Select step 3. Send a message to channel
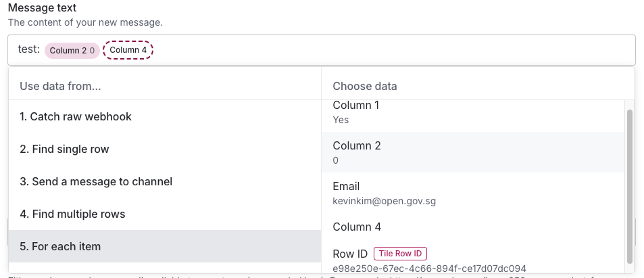This screenshot has width=644, height=278. point(96,181)
